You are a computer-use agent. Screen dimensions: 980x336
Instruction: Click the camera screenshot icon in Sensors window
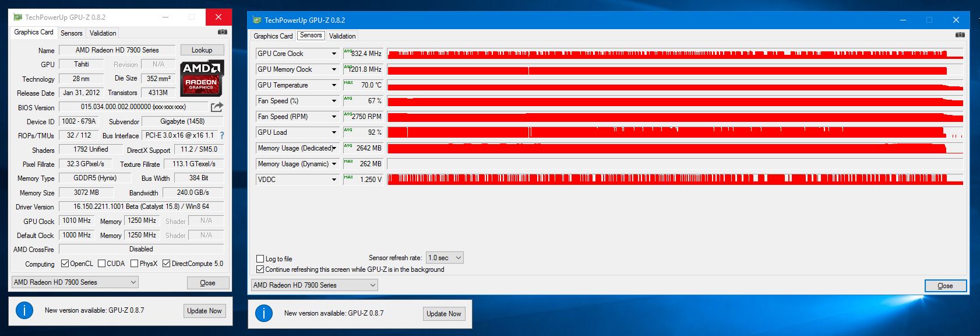tap(960, 35)
